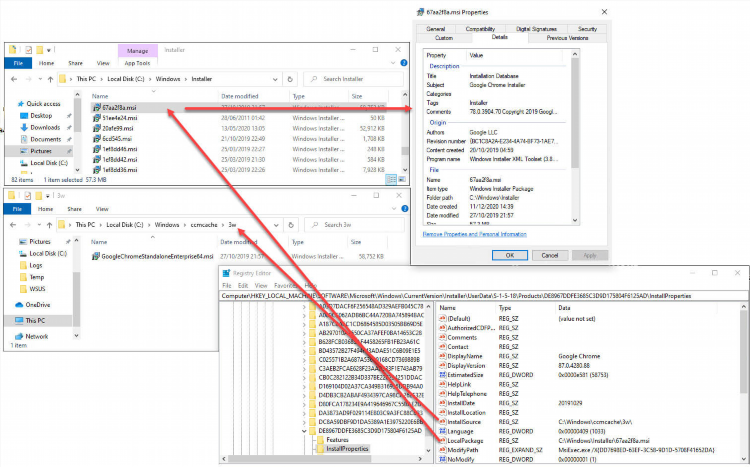Open WSUS folder in 3w navigation pane
750x467 pixels.
[37, 289]
